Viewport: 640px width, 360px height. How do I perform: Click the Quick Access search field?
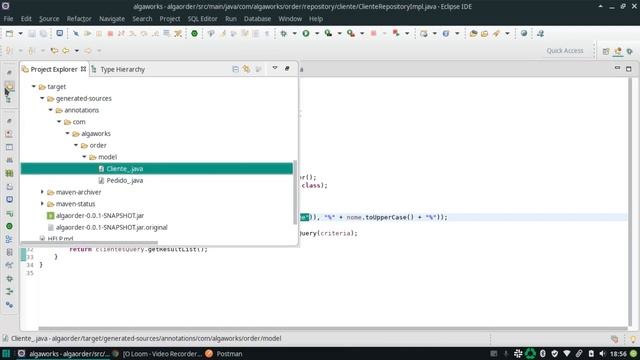tap(565, 51)
